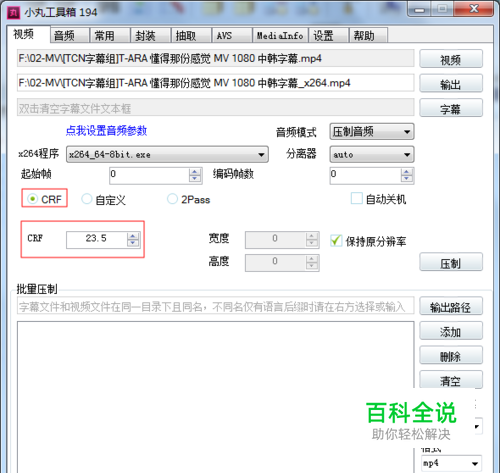This screenshot has height=473, width=500.
Task: Click the input video path field
Action: [216, 59]
